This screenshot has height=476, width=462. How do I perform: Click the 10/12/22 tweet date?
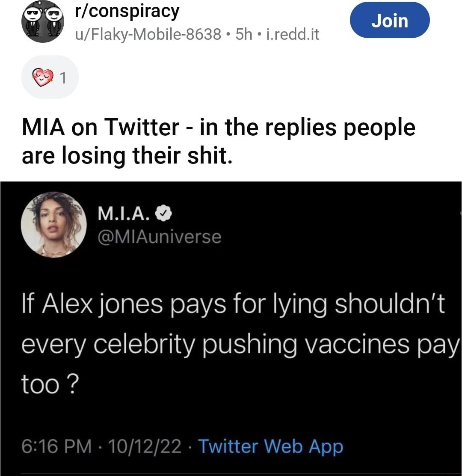click(x=145, y=447)
